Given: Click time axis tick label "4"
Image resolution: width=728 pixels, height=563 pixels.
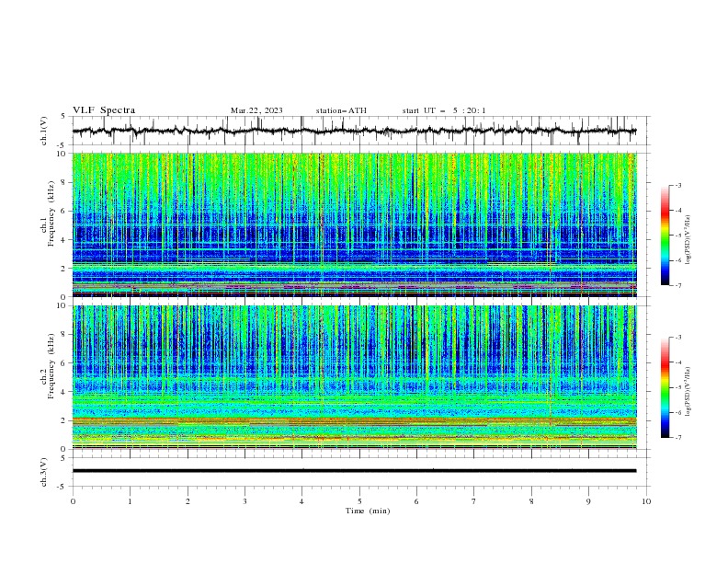Looking at the screenshot, I should [x=301, y=501].
